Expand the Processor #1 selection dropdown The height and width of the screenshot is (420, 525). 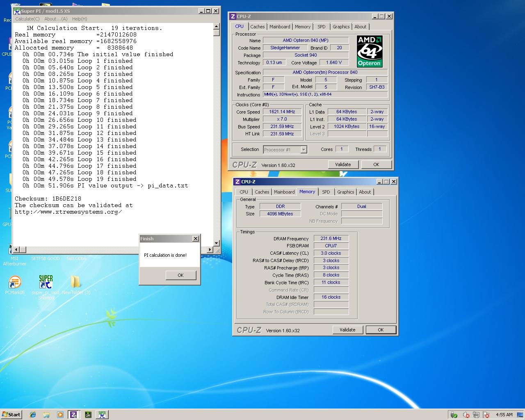304,150
